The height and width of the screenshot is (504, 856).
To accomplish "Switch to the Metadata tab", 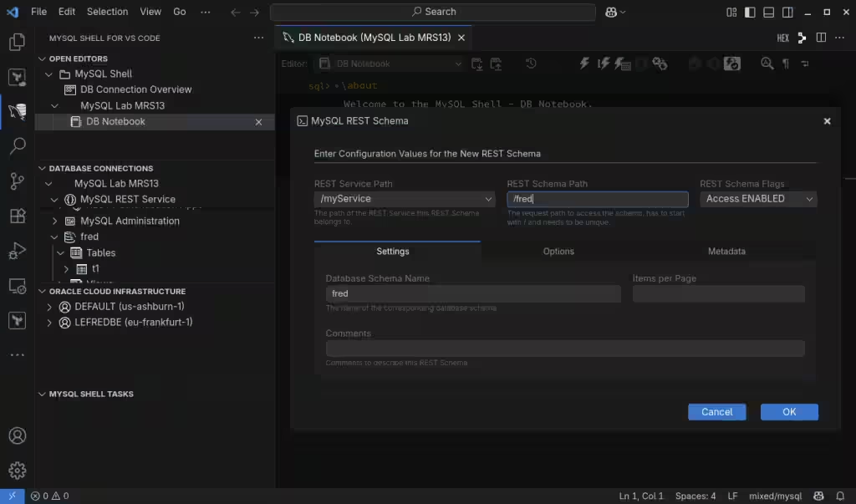I will pos(726,252).
